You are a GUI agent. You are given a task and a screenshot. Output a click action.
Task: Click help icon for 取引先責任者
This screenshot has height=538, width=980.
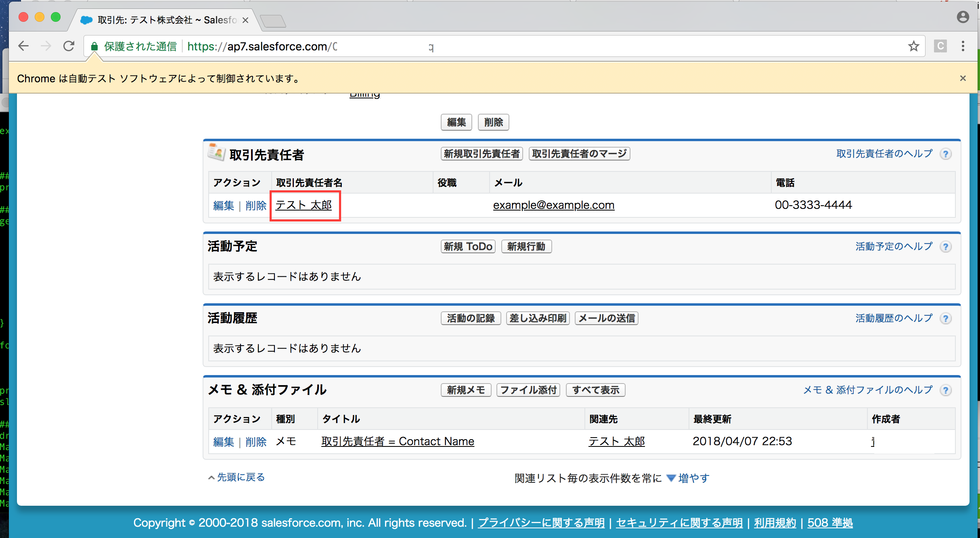(x=945, y=154)
